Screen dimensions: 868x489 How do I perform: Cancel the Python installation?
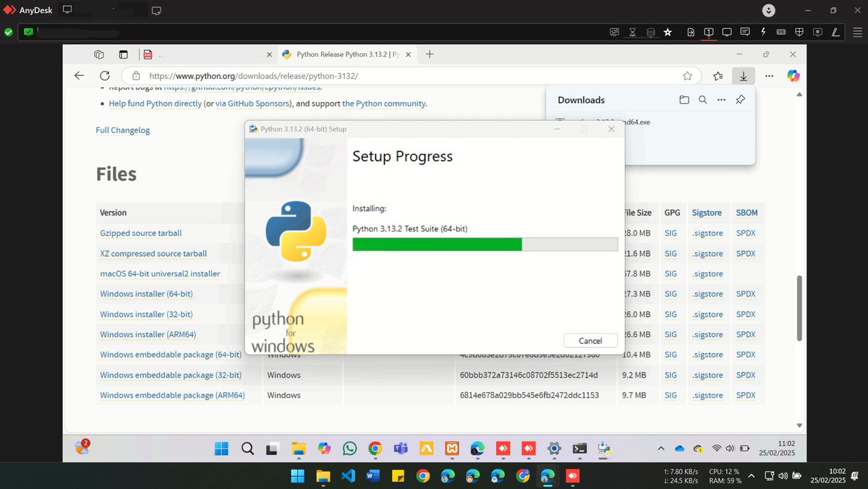pyautogui.click(x=590, y=340)
